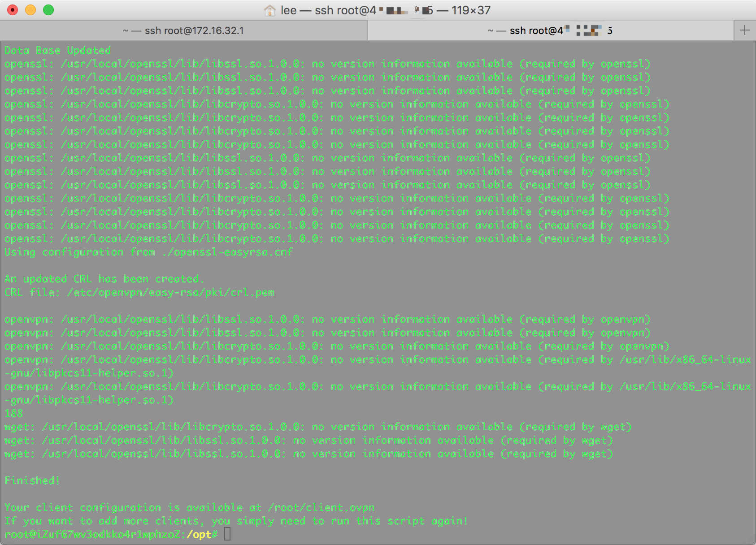Click the ./openssl-easyrsa.cnf configuration text

[x=228, y=252]
